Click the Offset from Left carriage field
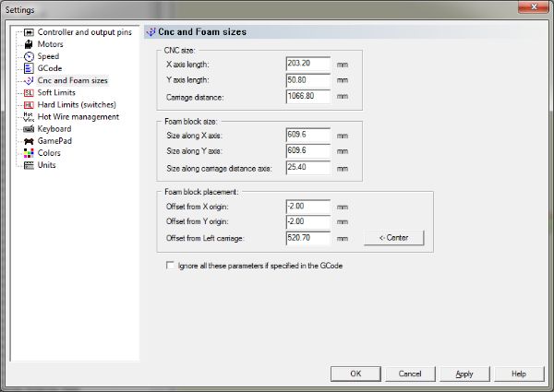Image resolution: width=554 pixels, height=392 pixels. click(x=308, y=238)
